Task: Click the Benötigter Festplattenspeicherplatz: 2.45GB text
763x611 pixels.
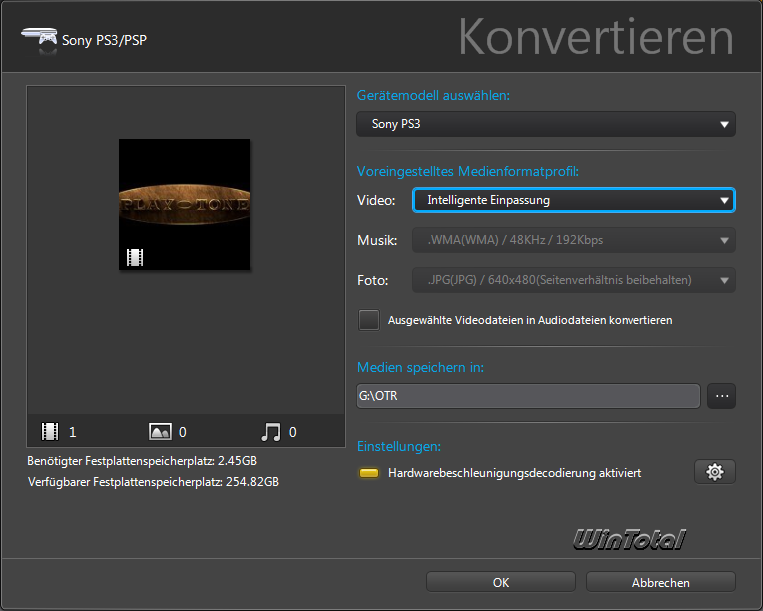Action: [x=142, y=461]
